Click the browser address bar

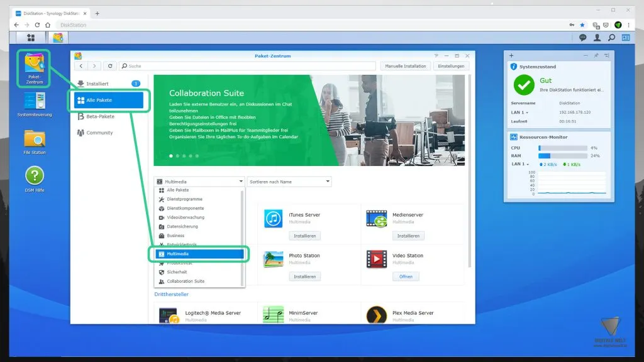[x=312, y=25]
